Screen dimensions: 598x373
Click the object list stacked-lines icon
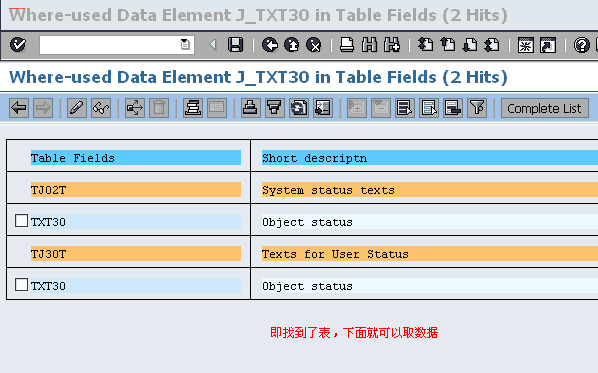tap(193, 108)
